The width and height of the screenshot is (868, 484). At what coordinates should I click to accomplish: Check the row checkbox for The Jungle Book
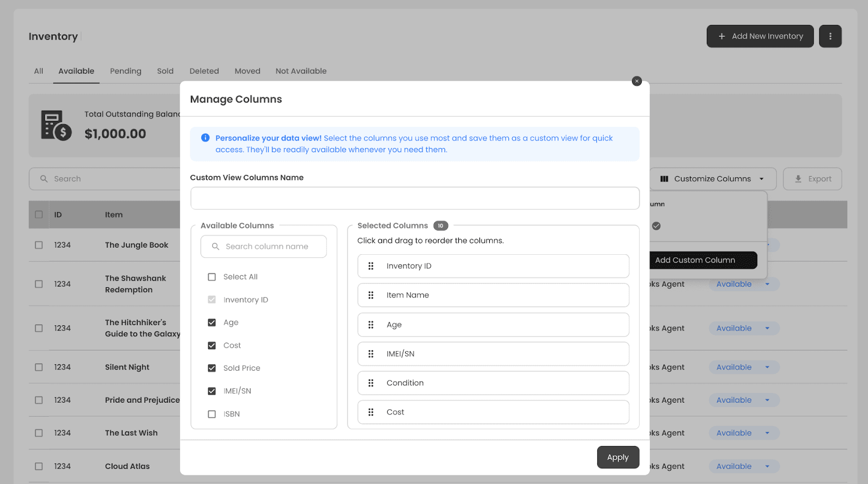click(x=39, y=245)
